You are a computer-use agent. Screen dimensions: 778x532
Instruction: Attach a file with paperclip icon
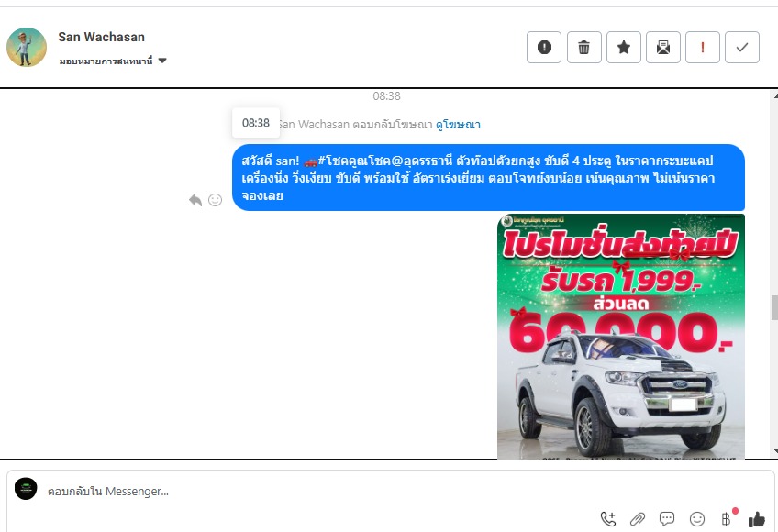click(637, 519)
